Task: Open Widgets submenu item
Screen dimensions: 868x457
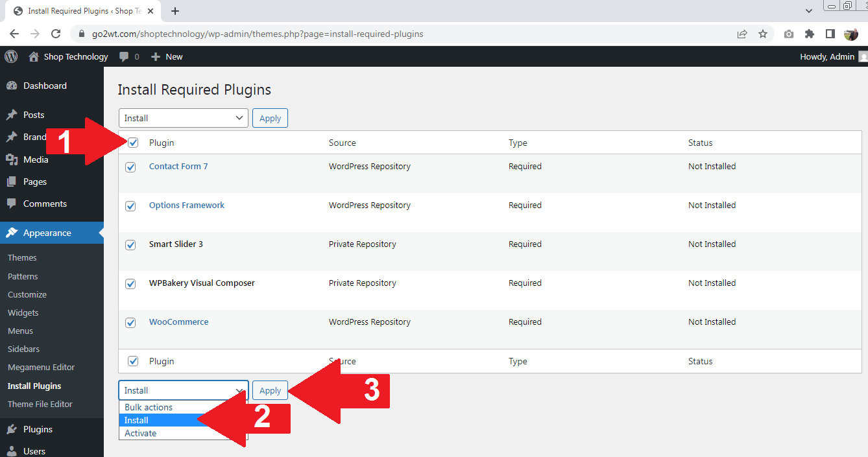Action: (x=23, y=312)
